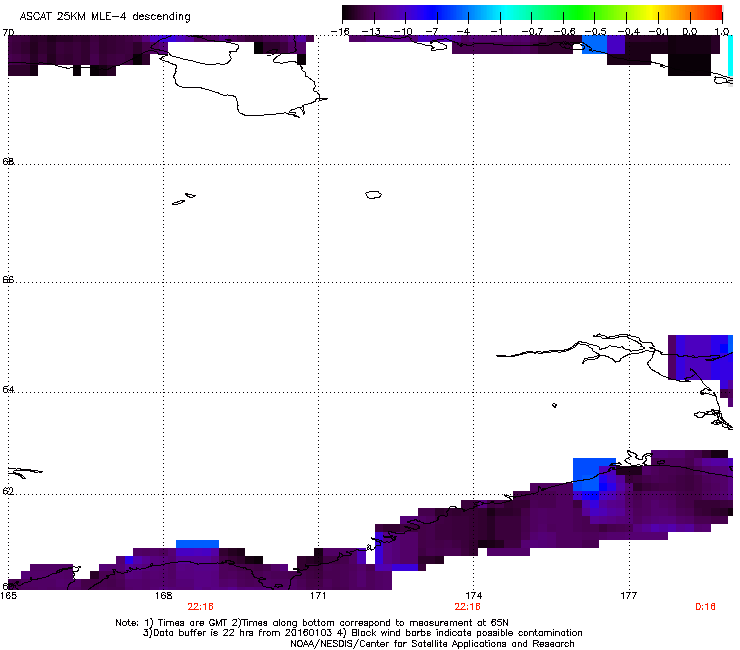Pick the red end of the color bar
Viewport: 740px width, 650px height.
(x=713, y=12)
